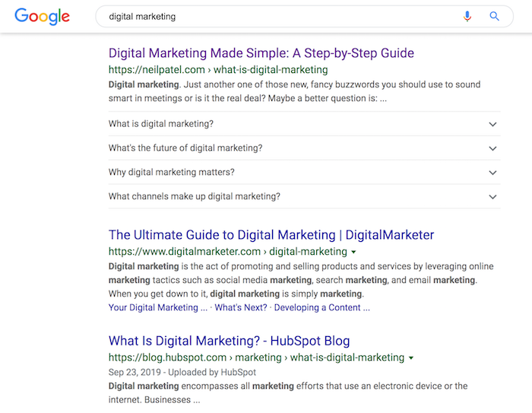Viewport: 532px width, 413px height.
Task: Expand the 'Why digital marketing matters?' question
Action: [304, 172]
